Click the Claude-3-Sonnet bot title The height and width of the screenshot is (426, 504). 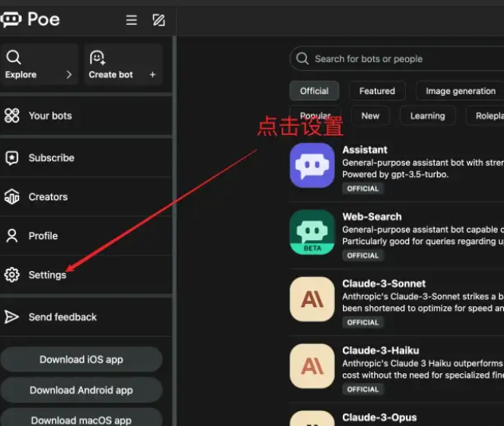pos(384,283)
